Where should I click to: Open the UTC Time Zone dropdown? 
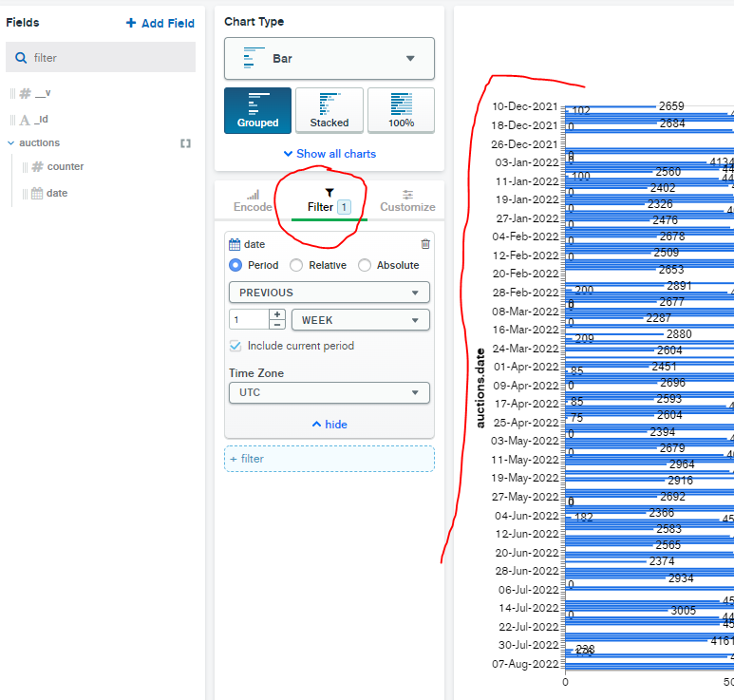[x=329, y=392]
